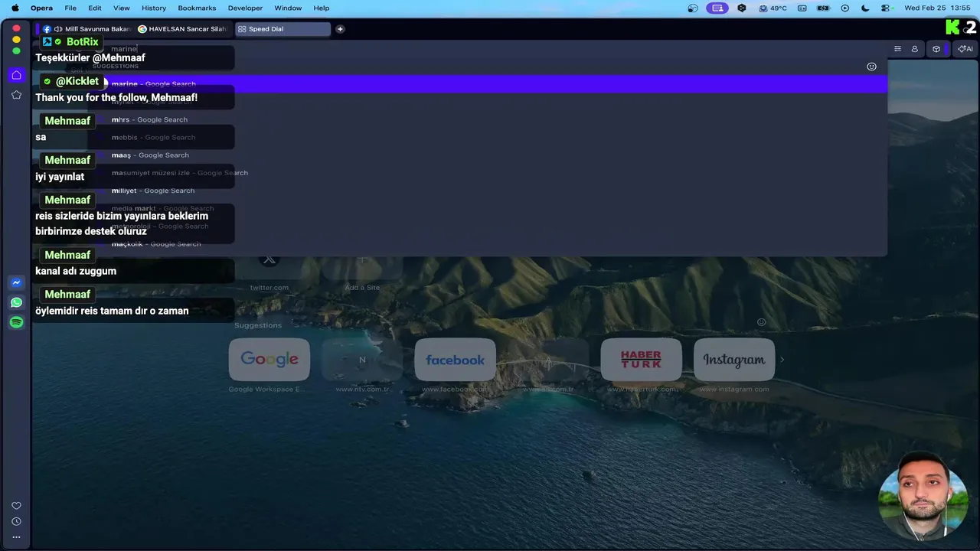This screenshot has width=980, height=551.
Task: Click the screen sharing menu bar icon
Action: (x=717, y=8)
